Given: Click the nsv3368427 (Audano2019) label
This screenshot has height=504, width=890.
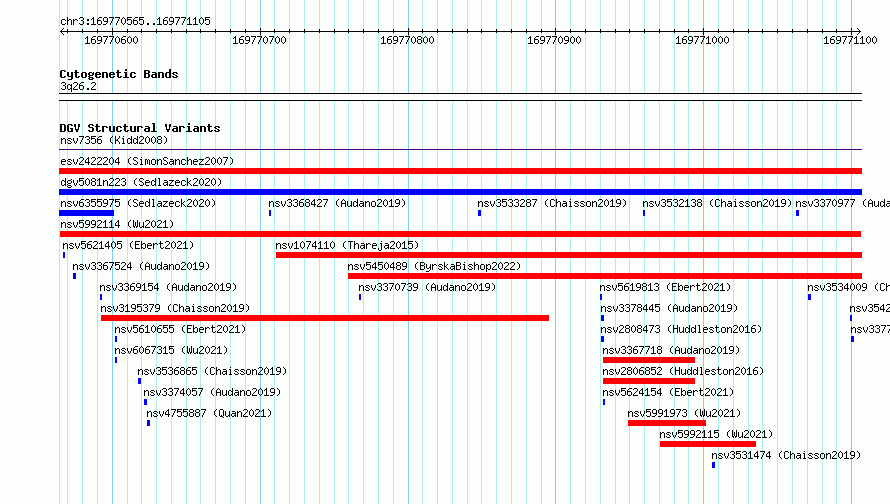Looking at the screenshot, I should pyautogui.click(x=337, y=203).
